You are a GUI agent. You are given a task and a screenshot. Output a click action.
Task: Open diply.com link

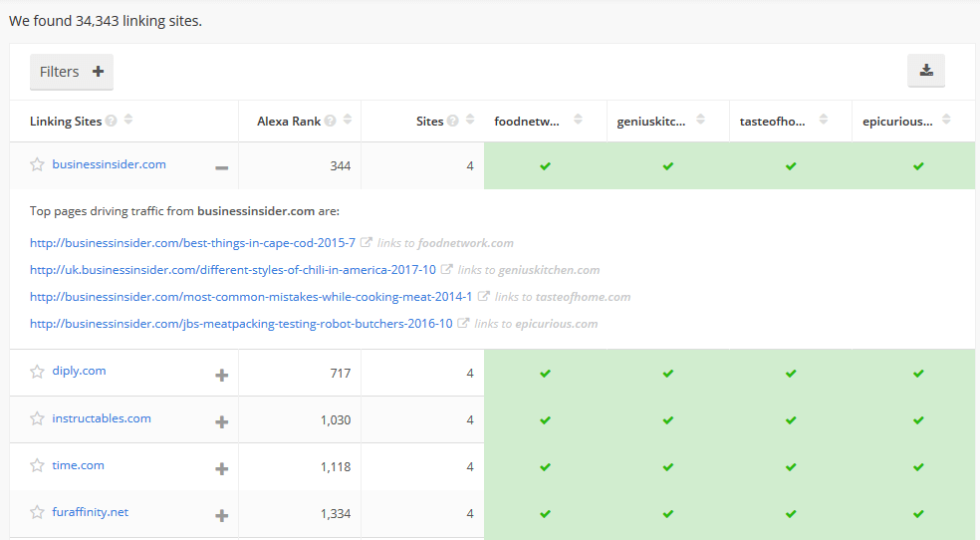click(79, 371)
